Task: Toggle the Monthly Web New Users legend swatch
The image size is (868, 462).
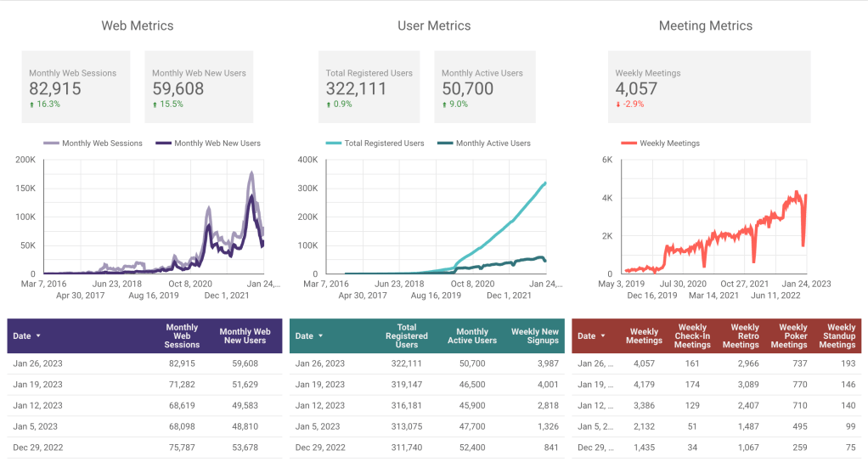Action: (x=163, y=144)
